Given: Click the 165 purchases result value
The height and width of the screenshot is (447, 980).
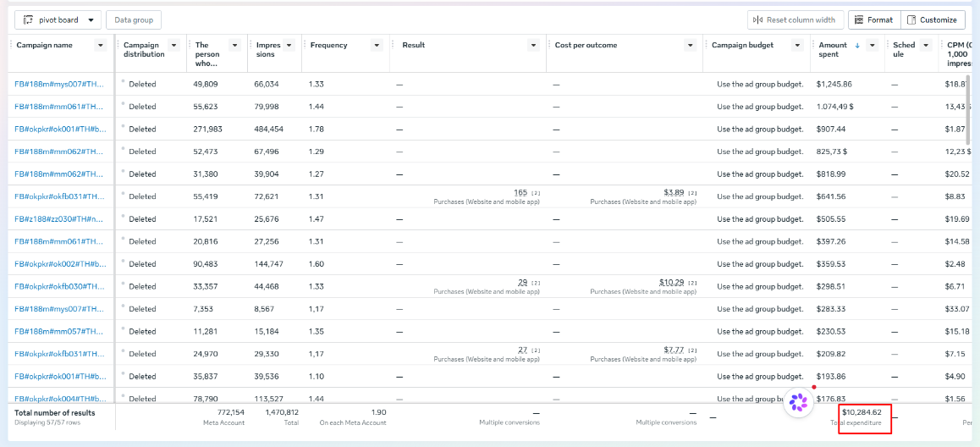Looking at the screenshot, I should pos(520,192).
